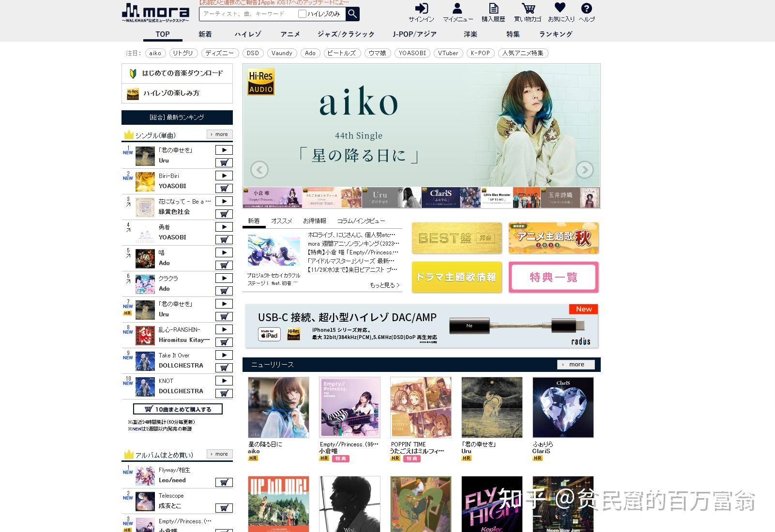Screen dimensions: 775x532
Task: Open USB-C DAC/AMP radius advertisement
Action: click(x=422, y=326)
